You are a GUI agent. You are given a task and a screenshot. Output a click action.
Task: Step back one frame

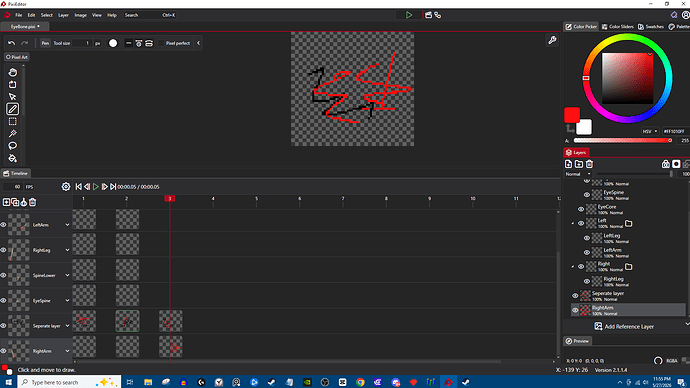tap(87, 187)
